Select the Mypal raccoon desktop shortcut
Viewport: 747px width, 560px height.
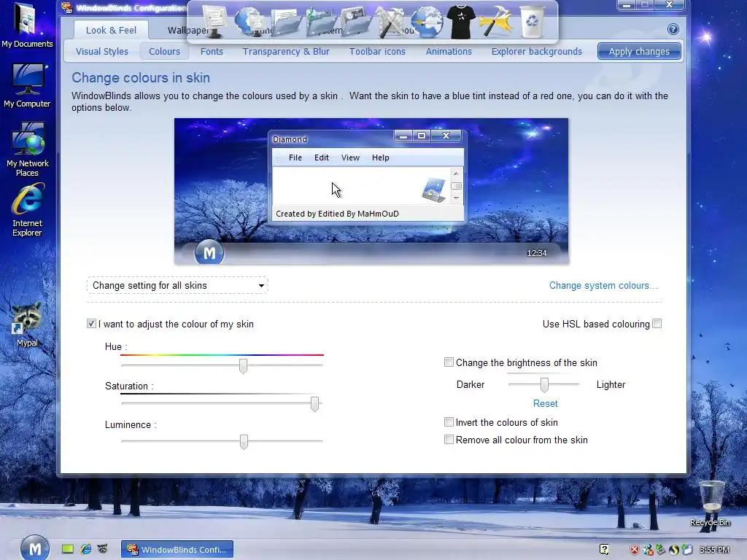(27, 324)
